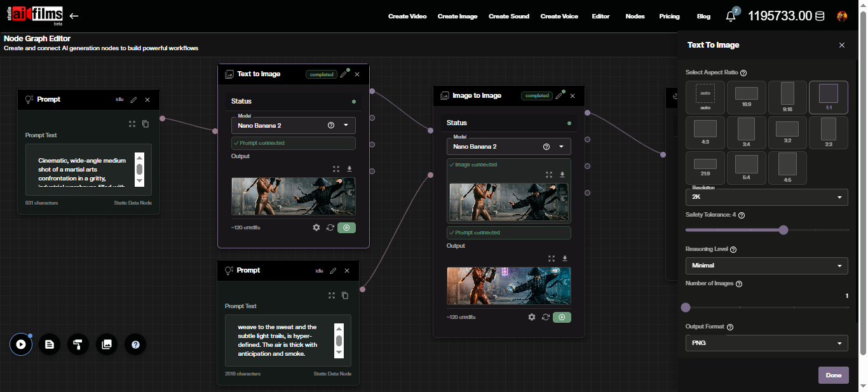
Task: Open the Create Image menu
Action: (458, 16)
